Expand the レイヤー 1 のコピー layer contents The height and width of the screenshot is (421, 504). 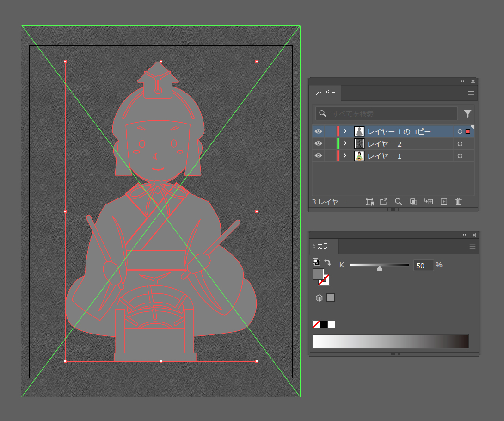tap(345, 131)
